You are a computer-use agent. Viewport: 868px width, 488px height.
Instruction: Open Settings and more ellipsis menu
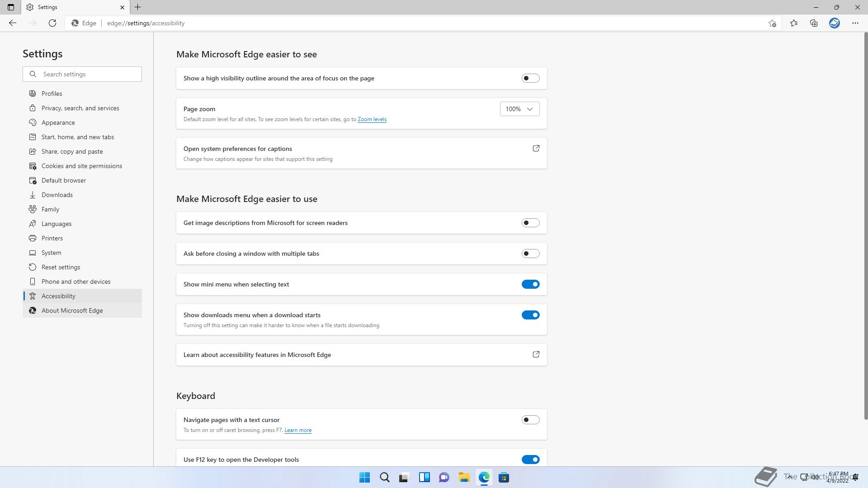pos(855,23)
